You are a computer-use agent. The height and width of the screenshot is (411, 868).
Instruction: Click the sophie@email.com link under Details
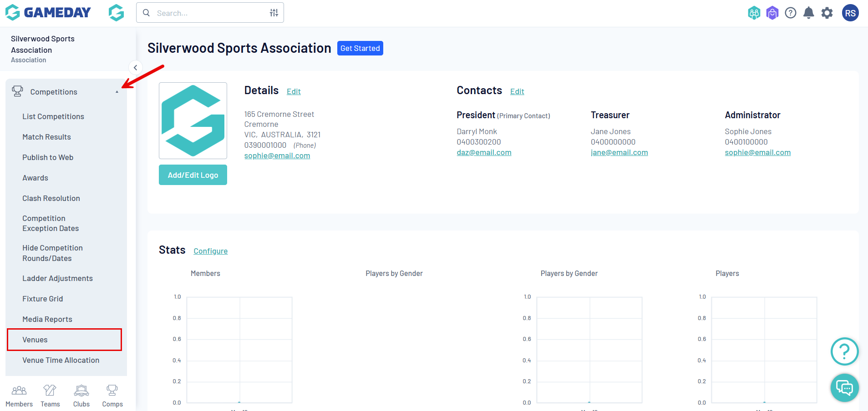[277, 155]
